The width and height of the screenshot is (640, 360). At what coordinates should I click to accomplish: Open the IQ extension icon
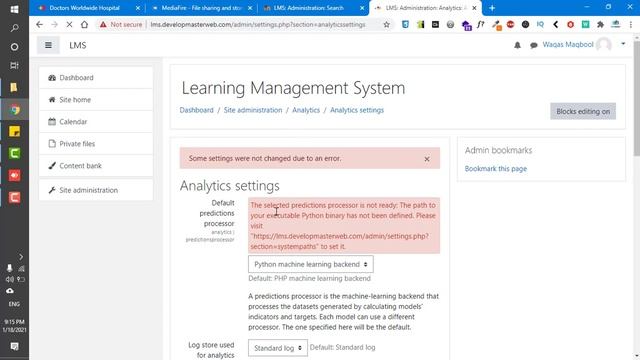pyautogui.click(x=540, y=24)
